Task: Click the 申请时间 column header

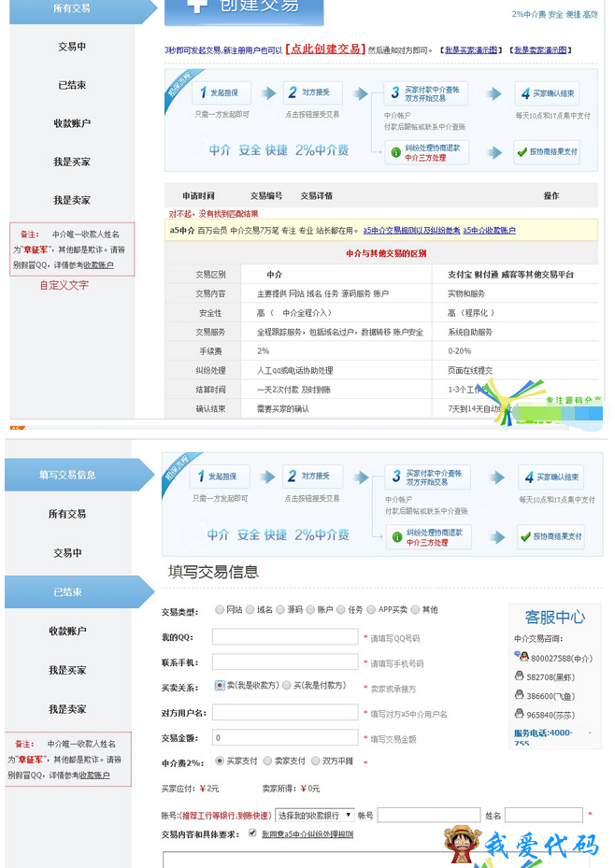Action: tap(198, 195)
